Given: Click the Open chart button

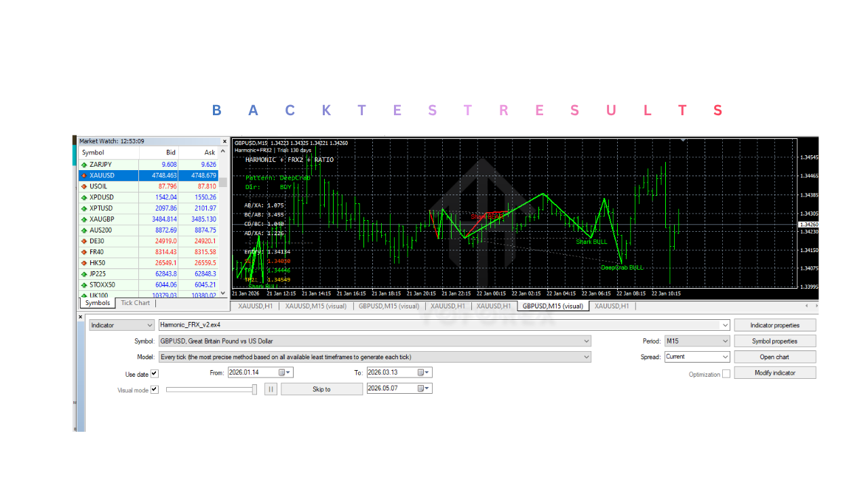Looking at the screenshot, I should [774, 357].
